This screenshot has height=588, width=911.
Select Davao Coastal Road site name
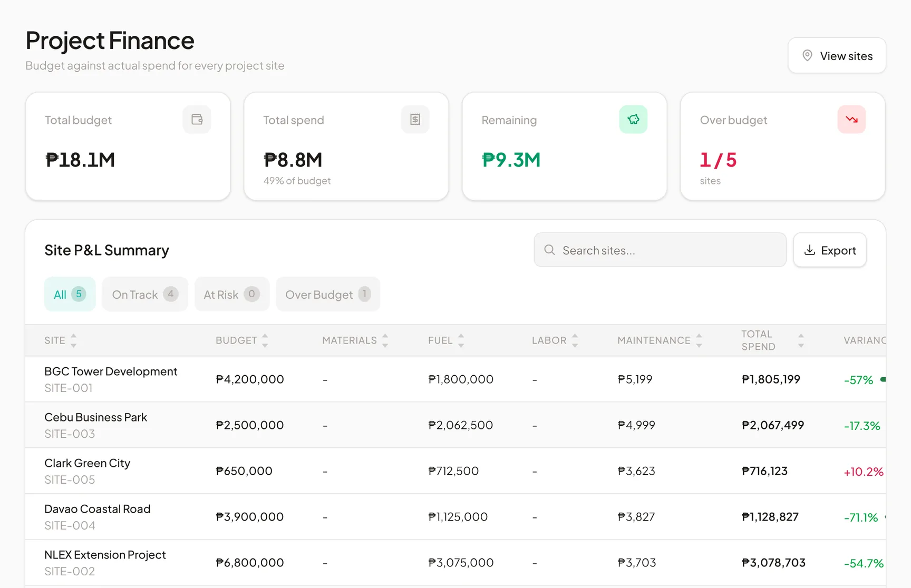98,509
